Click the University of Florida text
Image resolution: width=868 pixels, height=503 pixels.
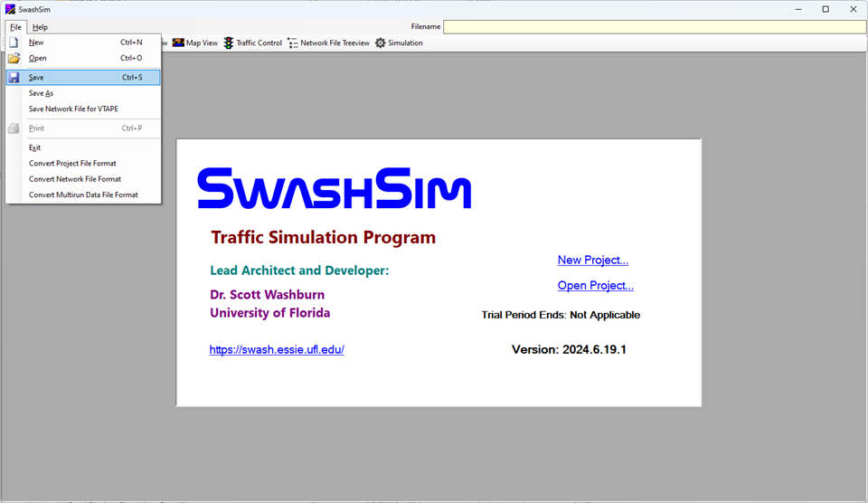coord(270,313)
